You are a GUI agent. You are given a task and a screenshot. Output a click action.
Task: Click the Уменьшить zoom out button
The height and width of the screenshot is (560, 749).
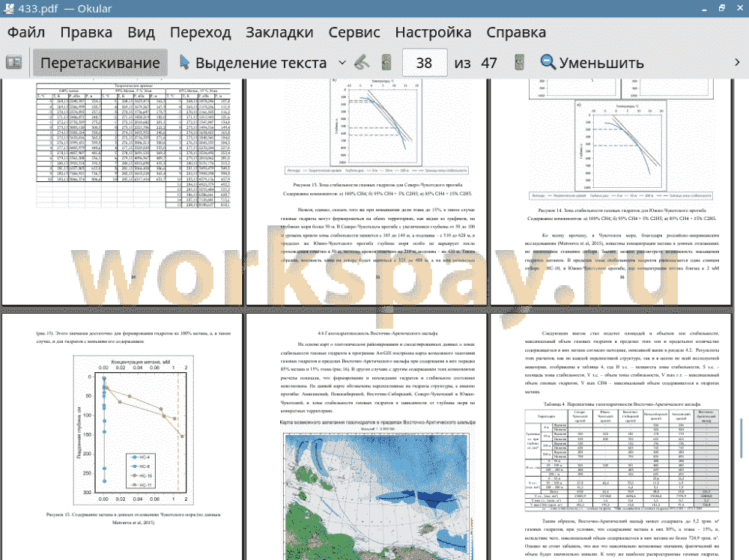point(592,63)
